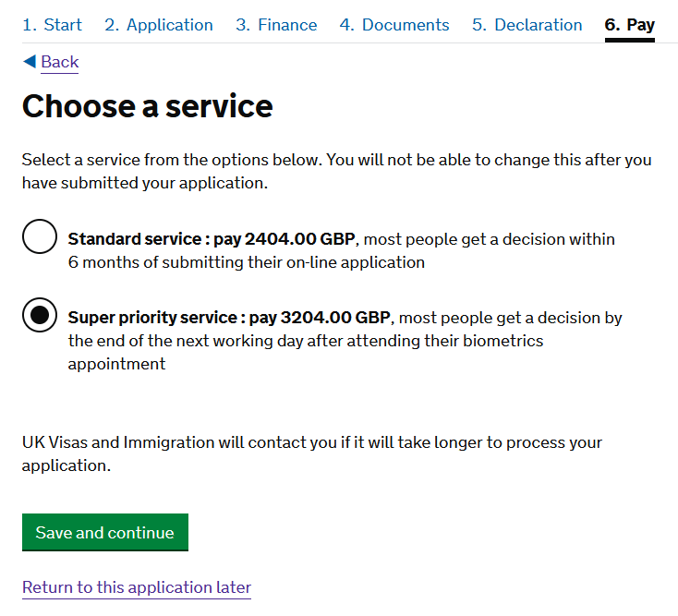Click the "Select a service from the options" paragraph

tap(337, 171)
